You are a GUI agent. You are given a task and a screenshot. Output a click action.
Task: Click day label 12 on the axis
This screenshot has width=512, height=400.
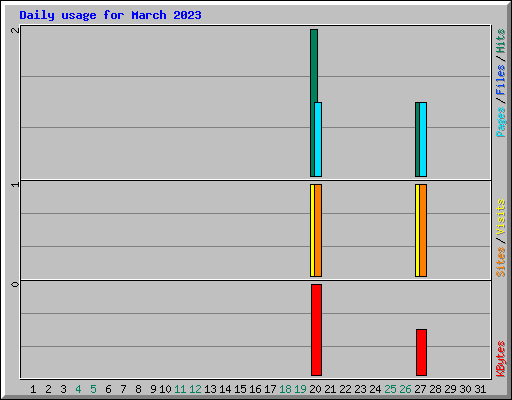(x=195, y=389)
